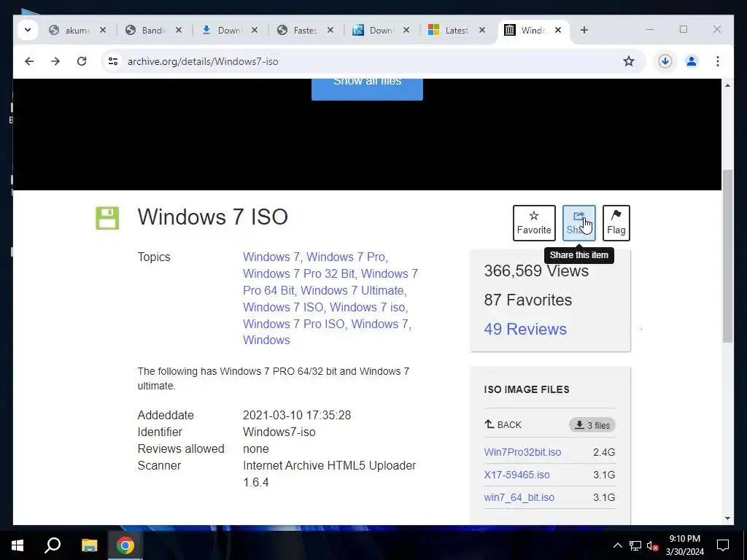
Task: Open File Explorer from taskbar
Action: pyautogui.click(x=89, y=545)
